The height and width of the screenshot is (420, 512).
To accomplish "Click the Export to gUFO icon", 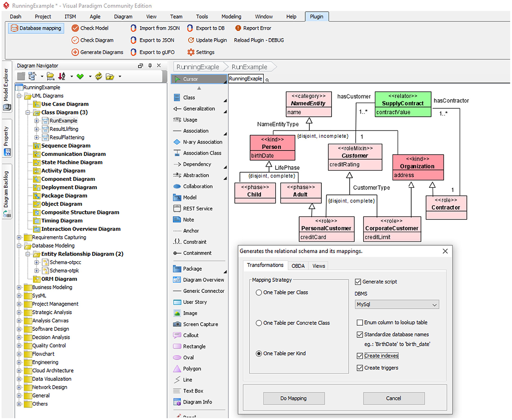I will point(133,52).
